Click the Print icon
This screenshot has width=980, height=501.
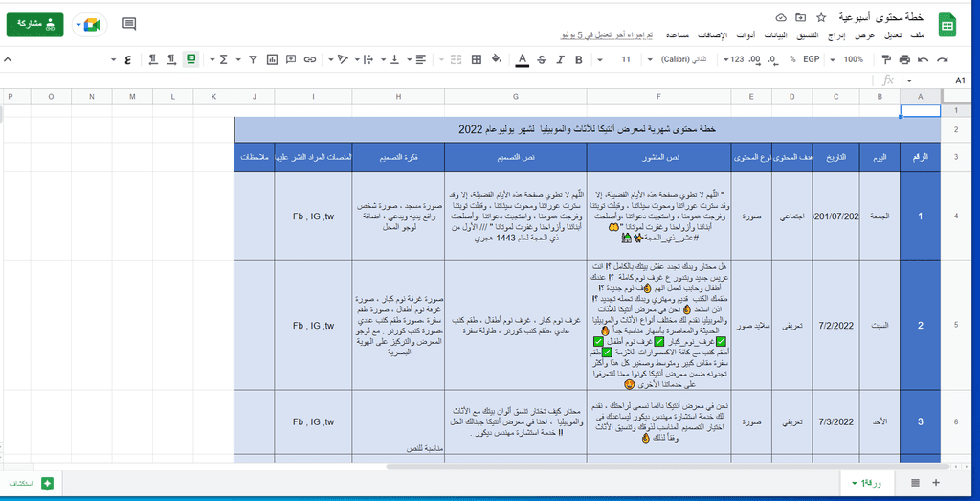pos(904,60)
